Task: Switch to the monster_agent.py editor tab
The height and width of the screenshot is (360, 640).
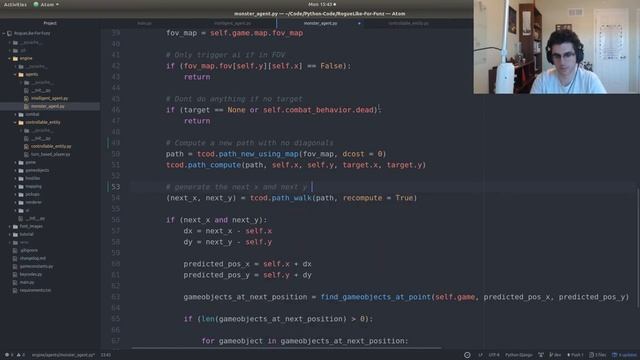Action: 320,23
